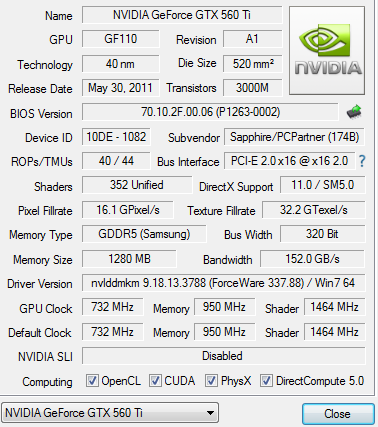Toggle the OpenCL checkbox
Screen dimensions: 378x427
(92, 380)
